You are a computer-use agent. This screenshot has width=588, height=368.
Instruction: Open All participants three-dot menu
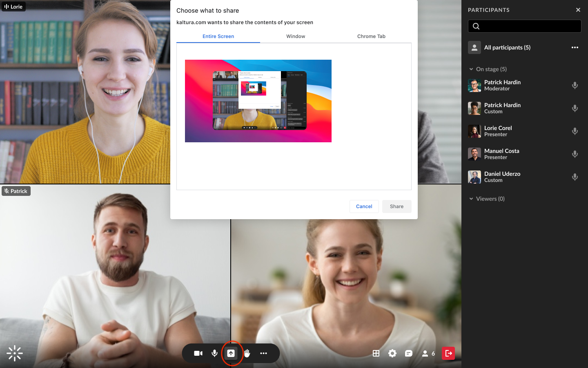point(575,47)
